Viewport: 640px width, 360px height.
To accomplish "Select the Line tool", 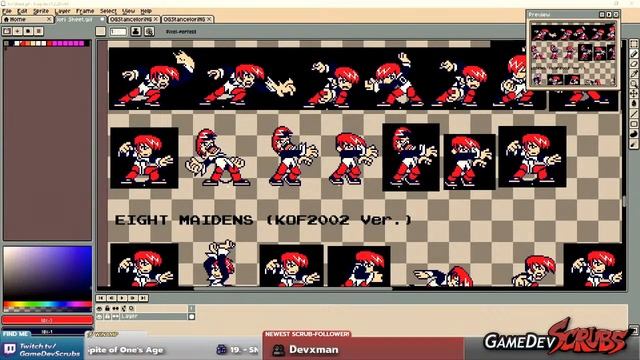I will tap(633, 114).
